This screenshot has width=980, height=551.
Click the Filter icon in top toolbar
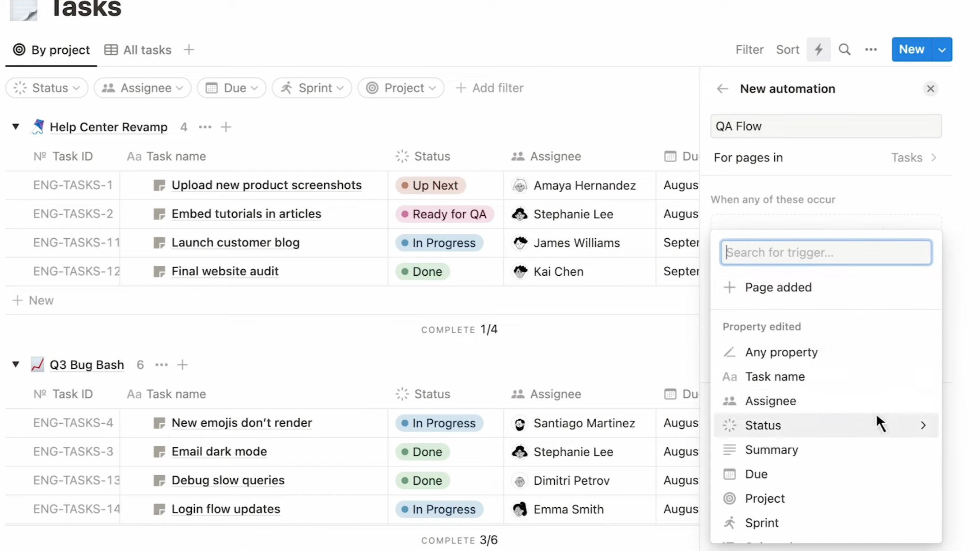(749, 49)
